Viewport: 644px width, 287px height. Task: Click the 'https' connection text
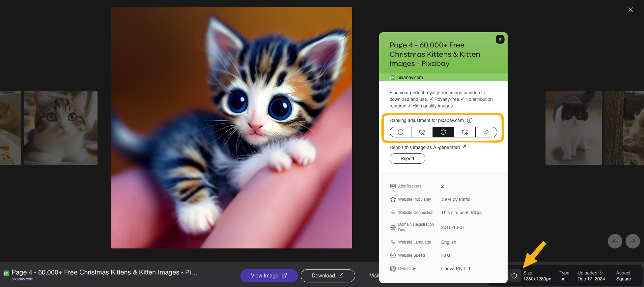click(x=476, y=213)
